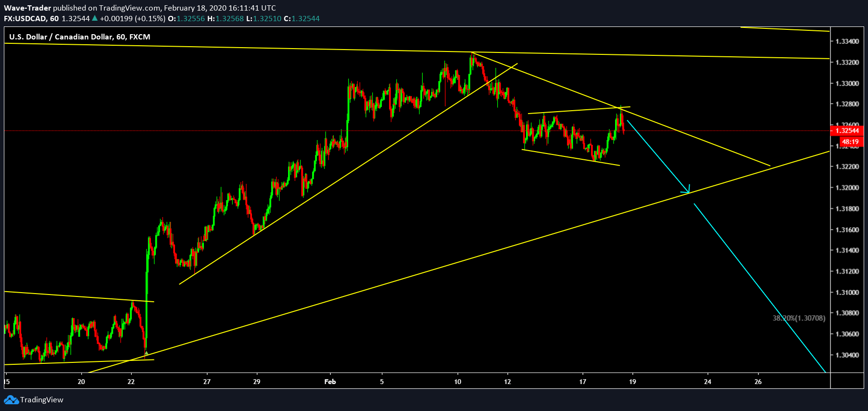Screen dimensions: 868x411
Task: Click the close value C:1.32544
Action: 302,19
